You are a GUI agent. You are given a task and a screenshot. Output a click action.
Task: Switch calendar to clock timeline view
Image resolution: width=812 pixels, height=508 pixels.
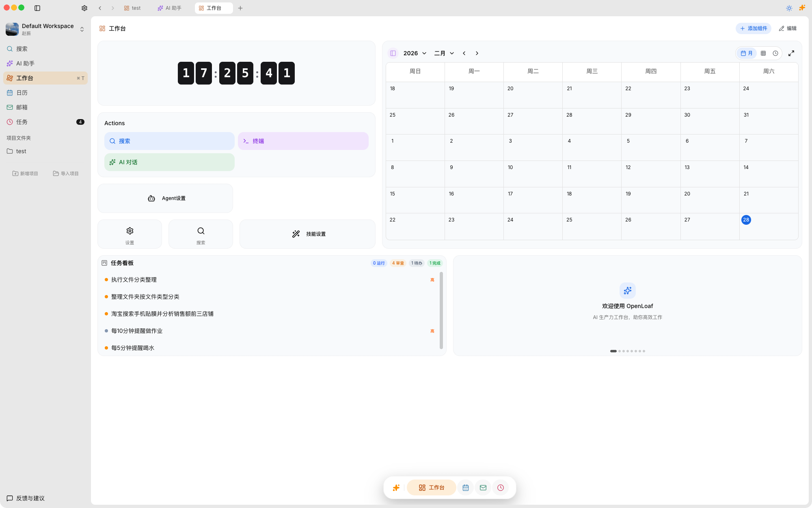click(x=775, y=53)
